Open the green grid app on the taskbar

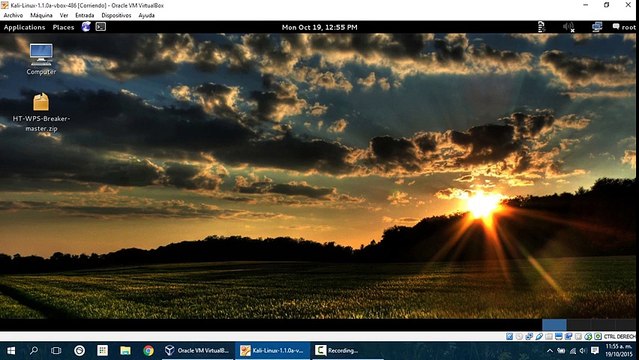pyautogui.click(x=102, y=351)
